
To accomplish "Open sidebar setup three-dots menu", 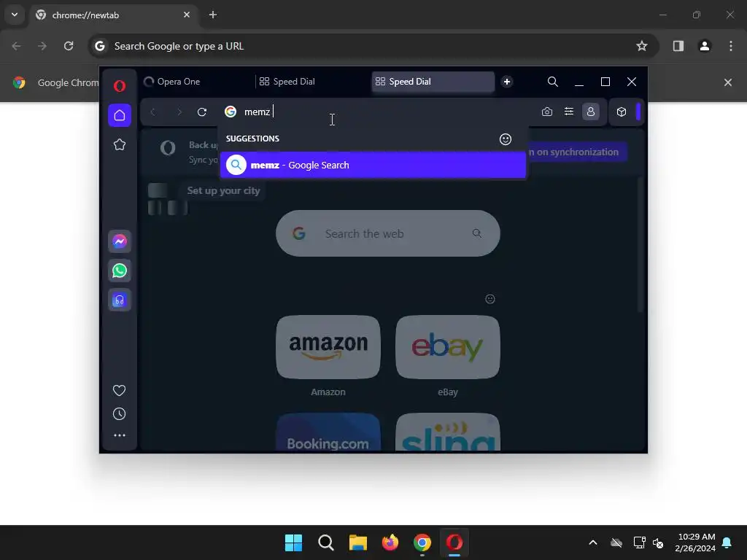I will coord(119,435).
